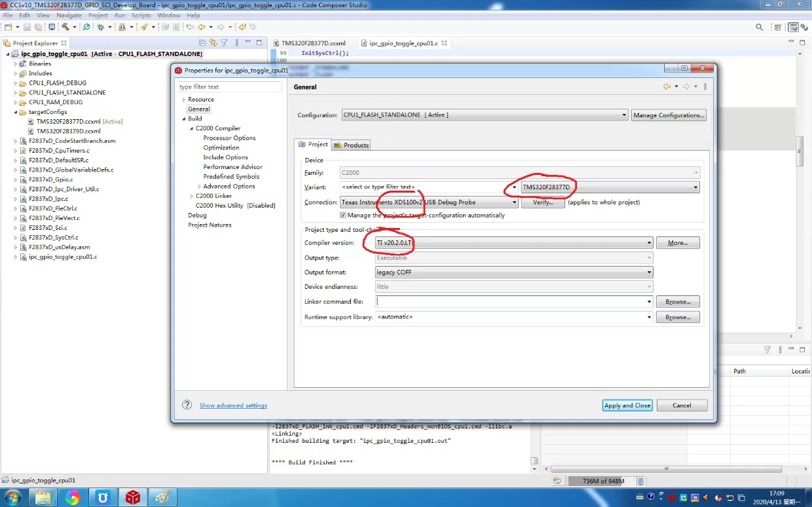Viewport: 812px width, 507px height.
Task: Switch to CCS Edit perspective icon
Action: tap(794, 27)
